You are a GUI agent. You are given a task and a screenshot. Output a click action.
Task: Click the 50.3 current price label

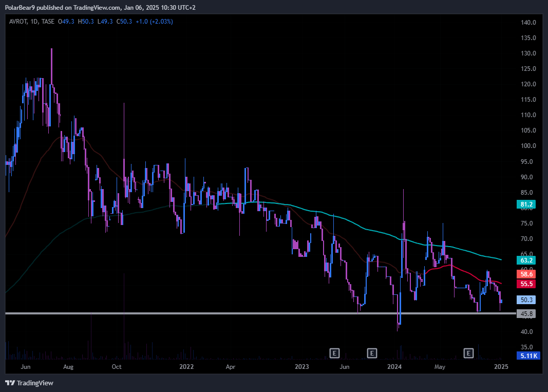527,300
